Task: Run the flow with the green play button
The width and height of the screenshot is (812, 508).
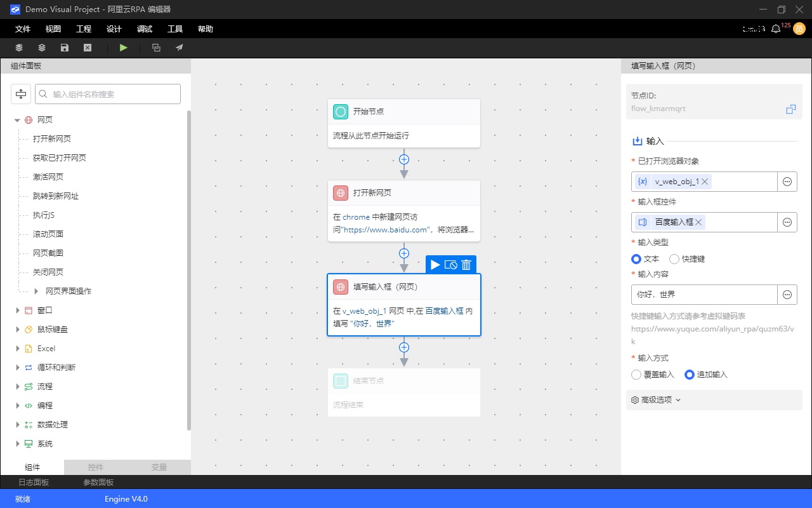Action: (124, 48)
